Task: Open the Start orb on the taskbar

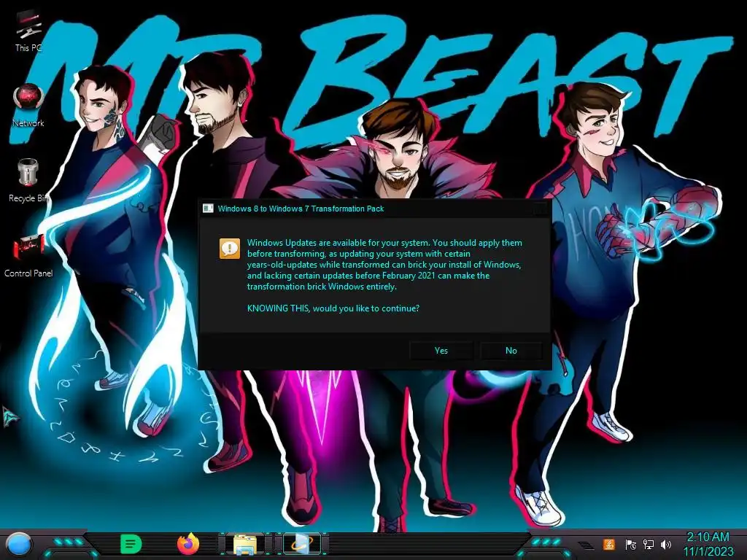Action: click(x=18, y=544)
